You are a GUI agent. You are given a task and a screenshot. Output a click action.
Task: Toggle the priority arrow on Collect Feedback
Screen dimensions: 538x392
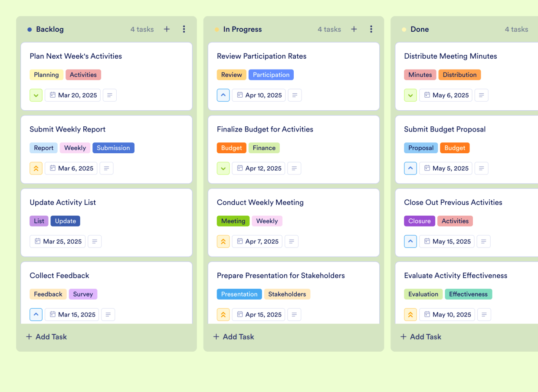coord(36,314)
